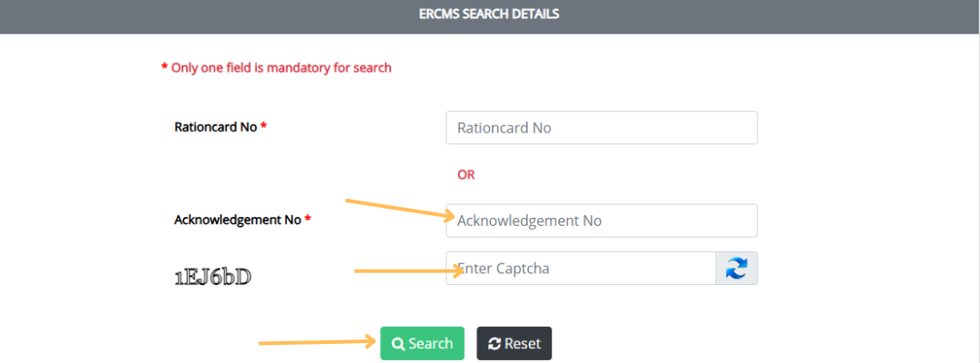The width and height of the screenshot is (980, 363).
Task: Click the Rationcard No label
Action: [x=215, y=127]
